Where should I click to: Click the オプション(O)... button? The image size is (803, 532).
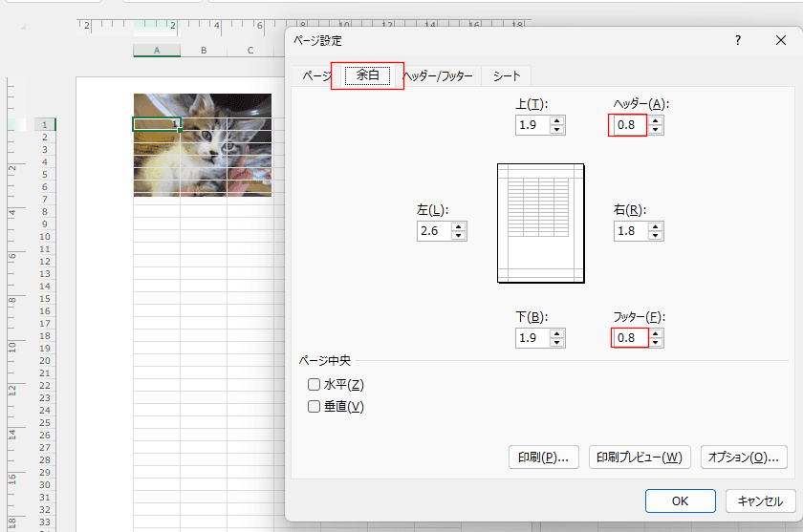(x=744, y=458)
